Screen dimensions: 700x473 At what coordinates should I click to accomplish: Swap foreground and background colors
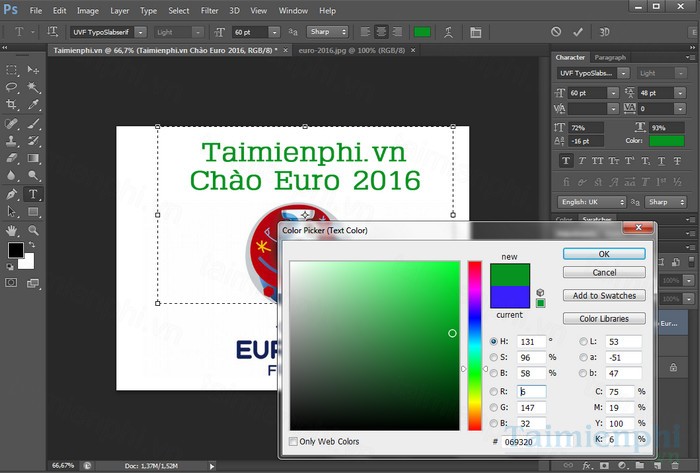(32, 245)
